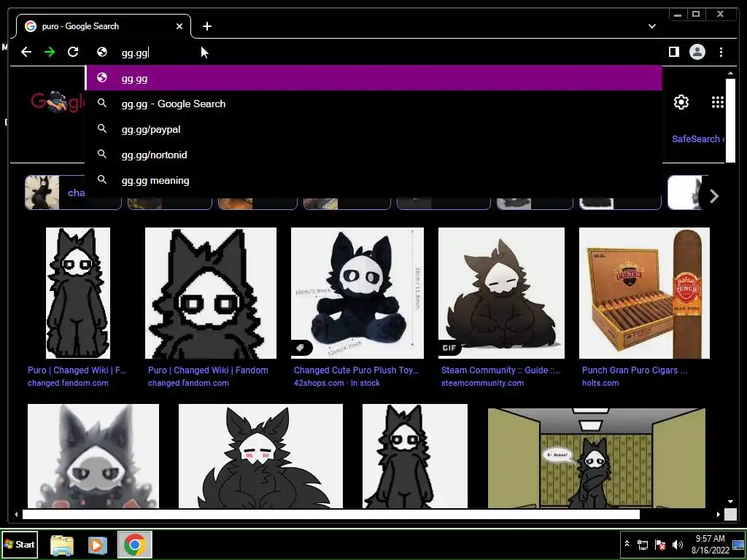Choose the gg.gg/nortonid suggestion
Viewport: 747px width, 560px height.
(374, 155)
